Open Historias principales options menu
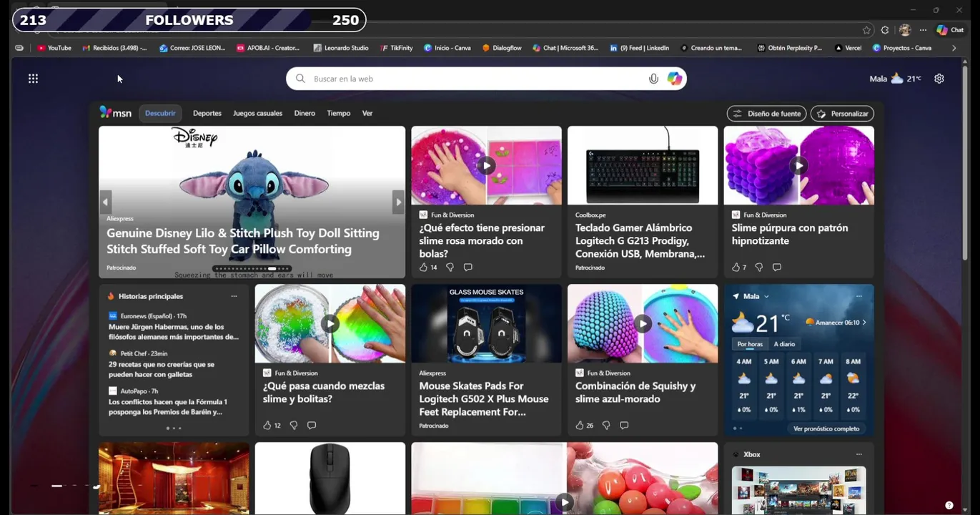980x515 pixels. point(234,296)
